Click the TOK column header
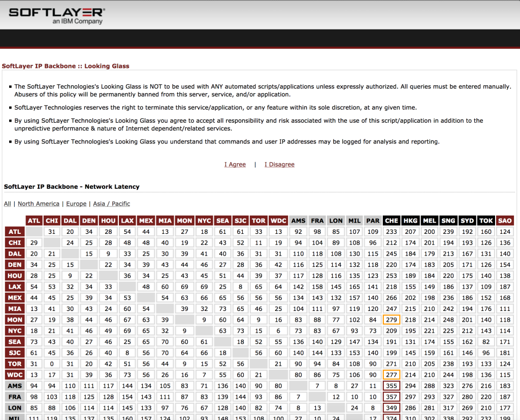The image size is (520, 420). (486, 221)
